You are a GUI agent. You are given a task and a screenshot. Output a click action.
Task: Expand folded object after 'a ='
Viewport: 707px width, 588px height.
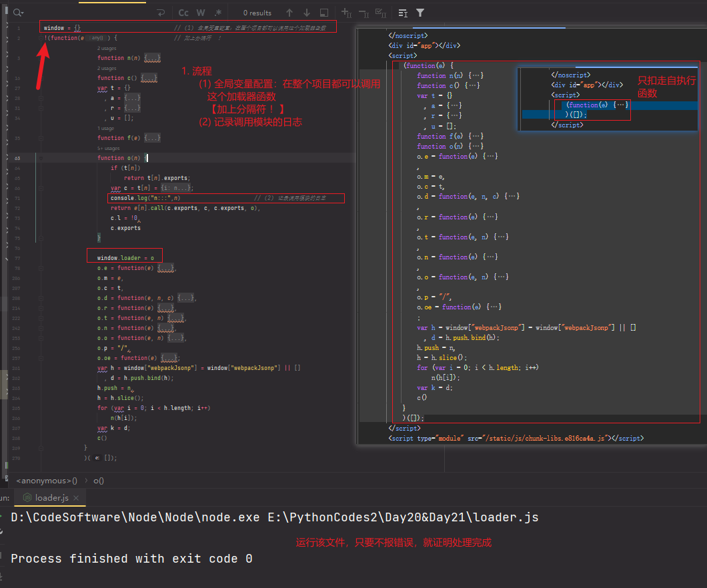point(132,98)
